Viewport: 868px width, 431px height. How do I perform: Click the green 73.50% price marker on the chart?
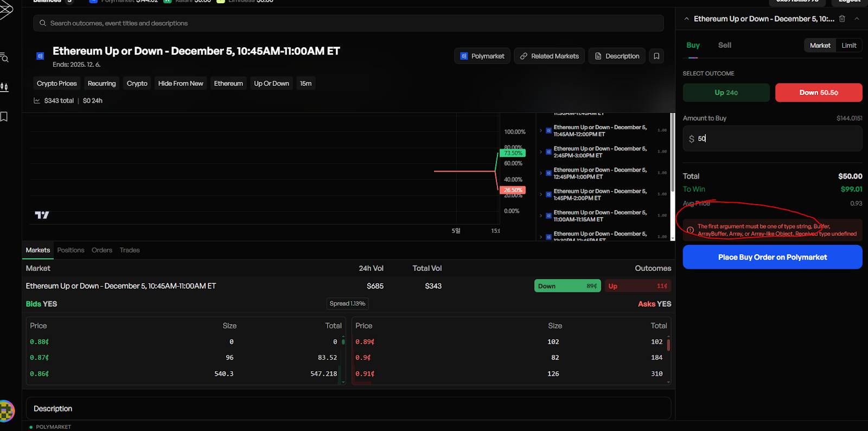(513, 153)
